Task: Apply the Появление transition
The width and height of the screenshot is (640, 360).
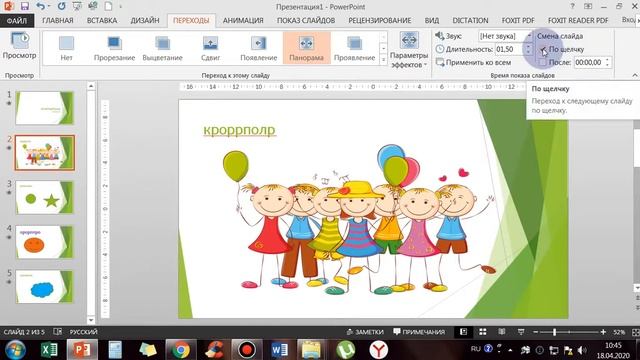Action: coord(258,48)
